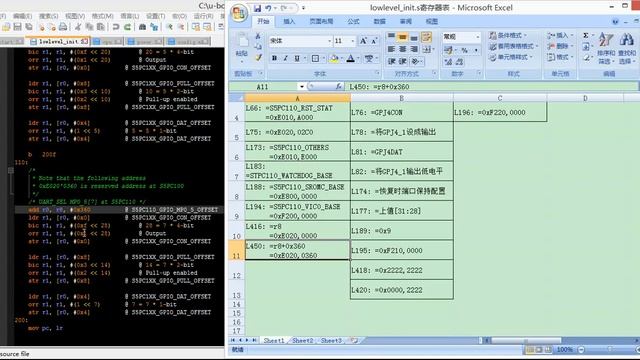Click the formula bar input

[492, 87]
